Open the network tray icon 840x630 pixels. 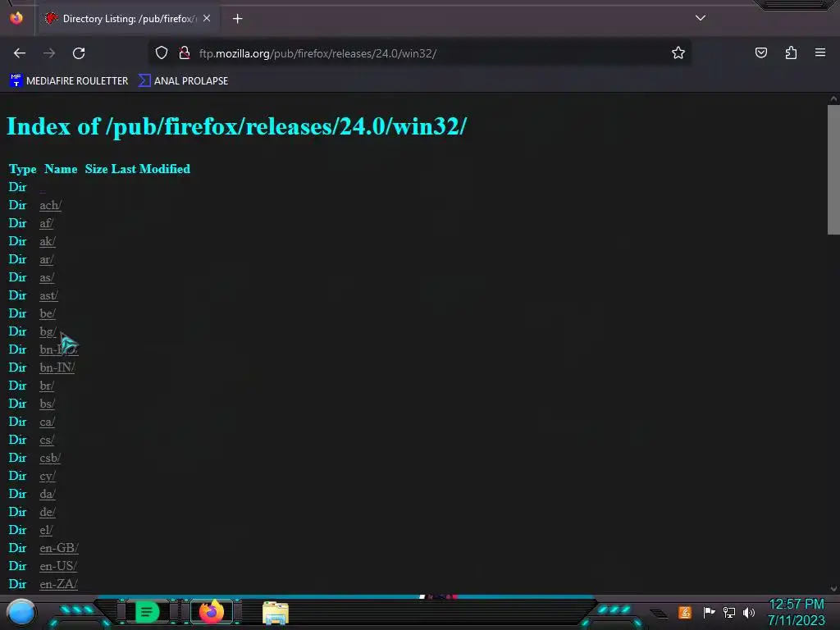[x=728, y=612]
